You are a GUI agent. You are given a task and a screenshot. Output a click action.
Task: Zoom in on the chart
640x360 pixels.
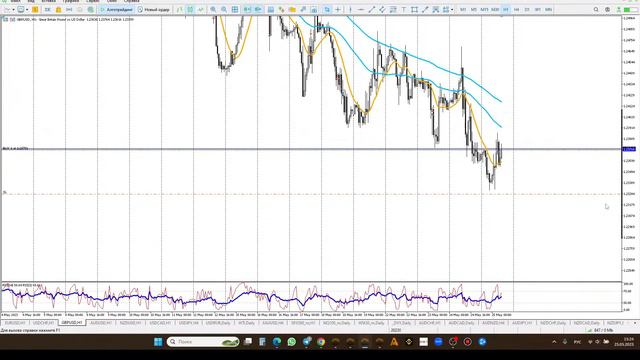click(213, 9)
